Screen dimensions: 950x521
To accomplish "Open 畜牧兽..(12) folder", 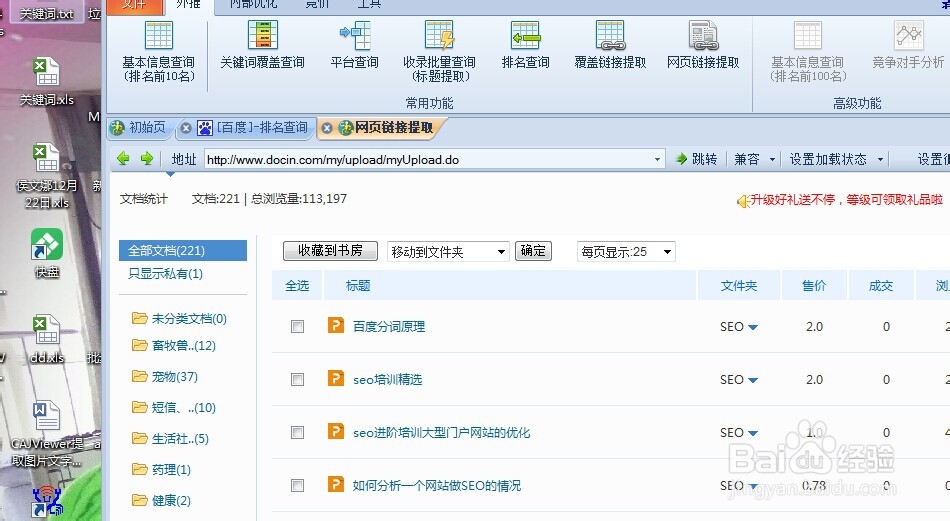I will pos(174,345).
